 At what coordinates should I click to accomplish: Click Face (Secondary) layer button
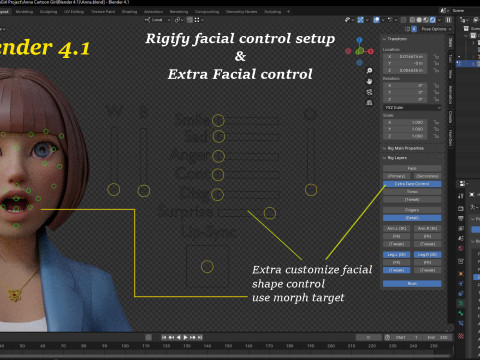(428, 176)
